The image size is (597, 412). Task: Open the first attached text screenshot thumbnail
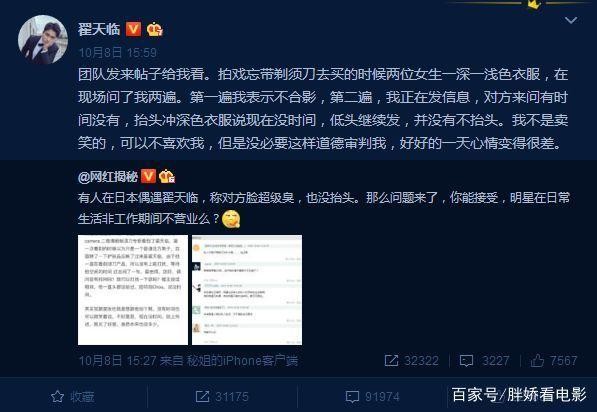[x=133, y=290]
